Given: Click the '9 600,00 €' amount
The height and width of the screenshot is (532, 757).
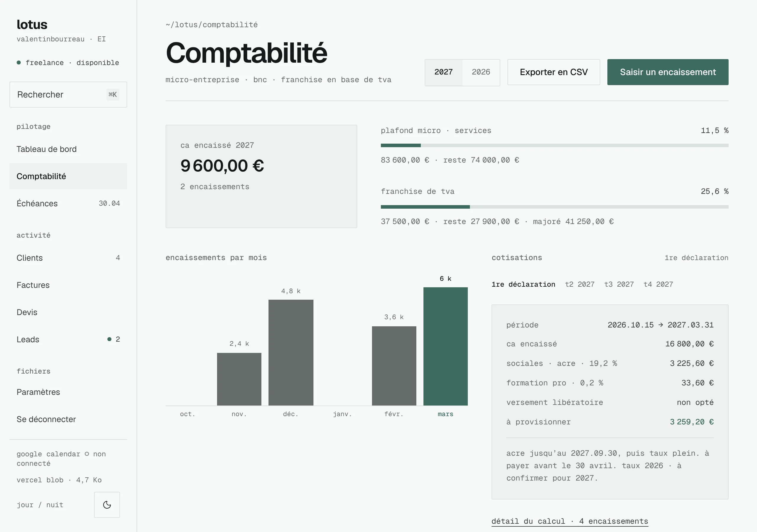Looking at the screenshot, I should (222, 166).
